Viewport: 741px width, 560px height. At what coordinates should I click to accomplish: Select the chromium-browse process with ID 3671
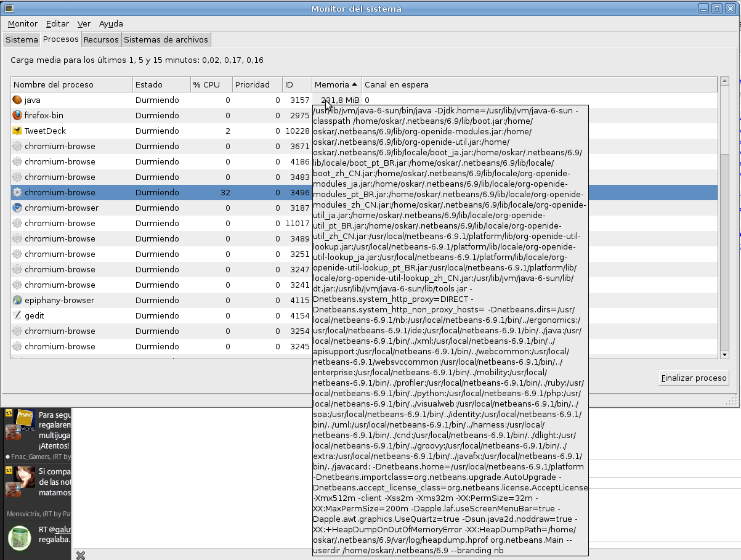point(60,146)
